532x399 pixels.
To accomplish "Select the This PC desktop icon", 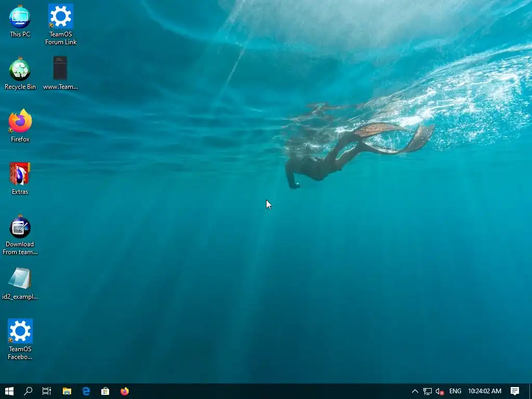I will pos(20,21).
